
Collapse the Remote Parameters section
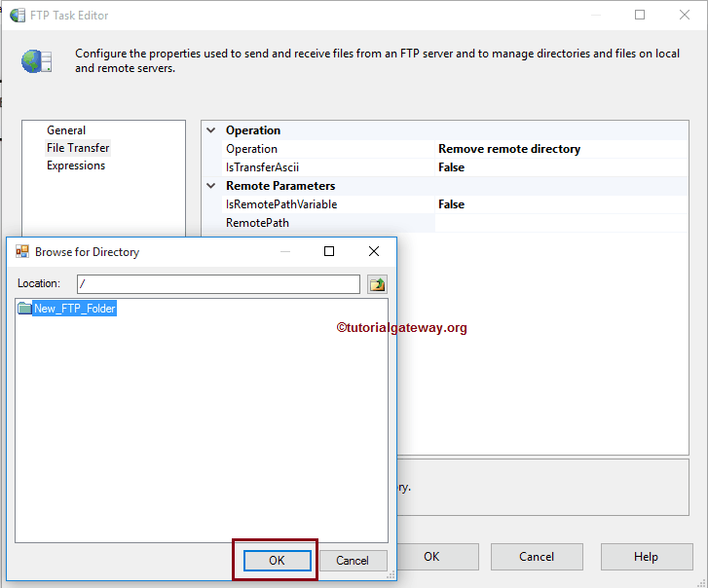pyautogui.click(x=211, y=186)
